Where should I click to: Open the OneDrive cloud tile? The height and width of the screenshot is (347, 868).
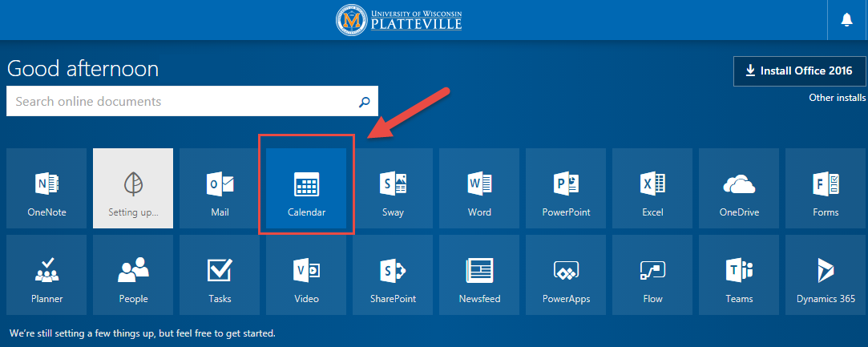739,188
